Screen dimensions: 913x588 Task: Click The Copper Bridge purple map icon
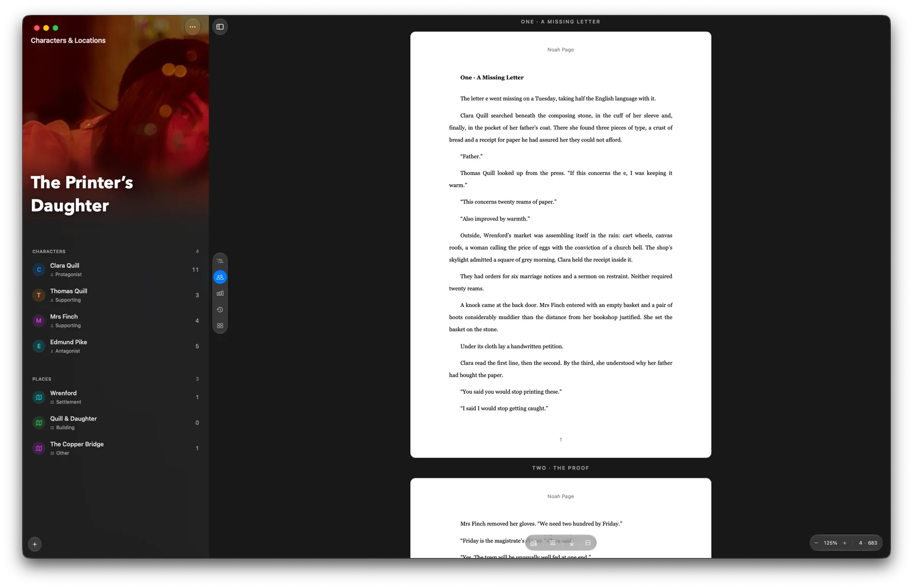click(x=39, y=448)
